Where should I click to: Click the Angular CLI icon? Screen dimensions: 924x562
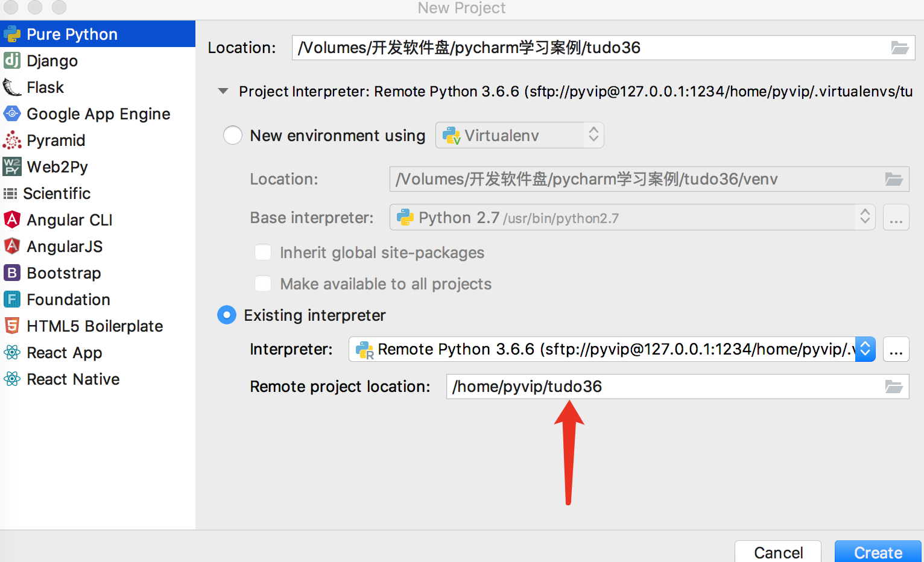point(12,220)
